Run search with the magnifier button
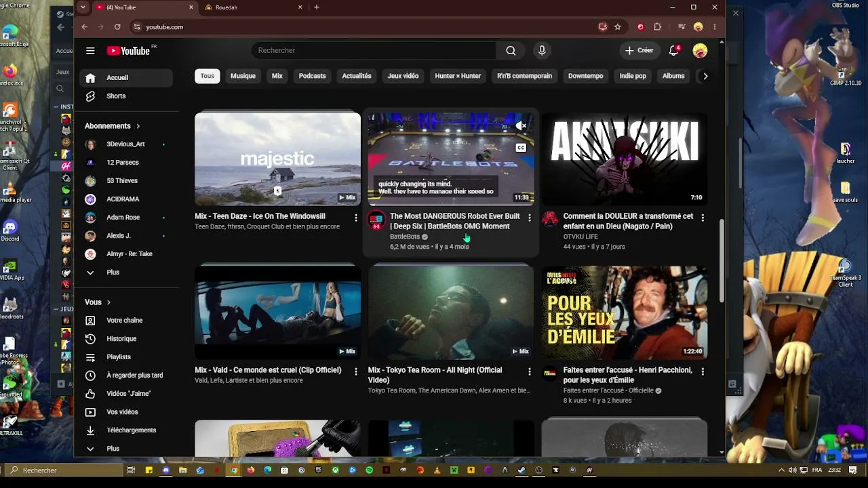Image resolution: width=868 pixels, height=488 pixels. point(511,51)
